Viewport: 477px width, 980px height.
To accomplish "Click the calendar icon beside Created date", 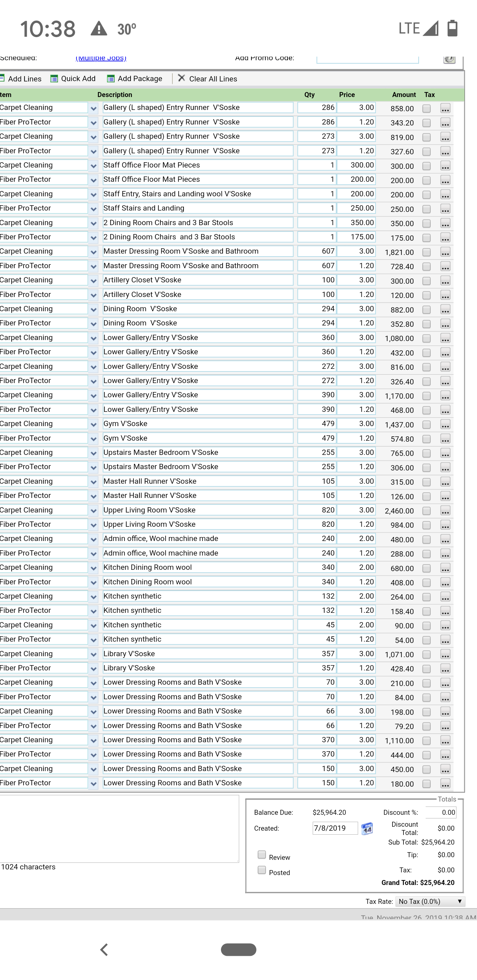I will pos(367,828).
